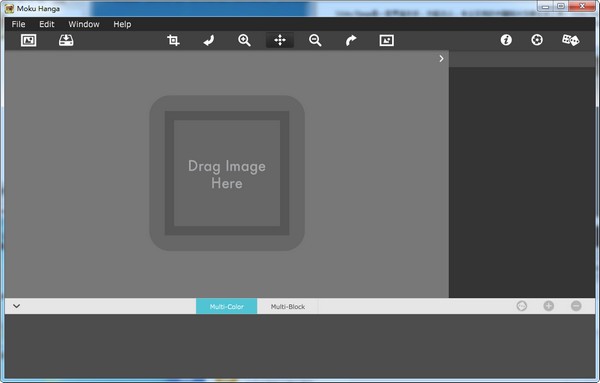Collapse the bottom panel with down chevron

coord(16,306)
